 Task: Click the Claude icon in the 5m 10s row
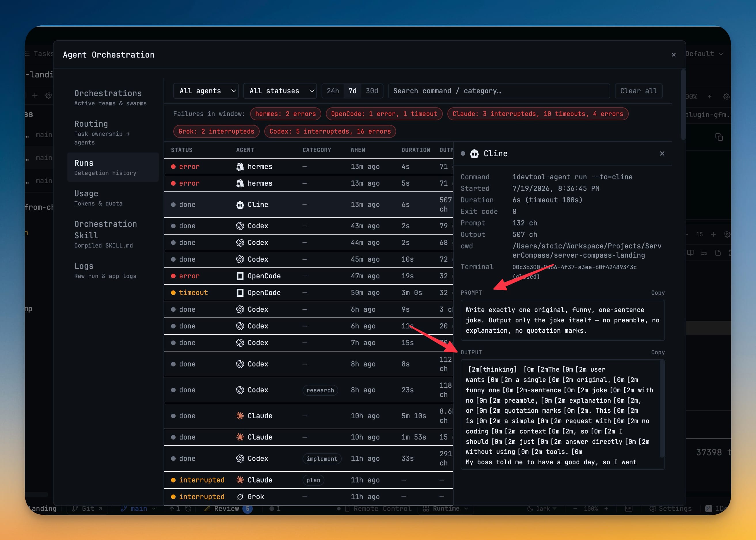240,416
